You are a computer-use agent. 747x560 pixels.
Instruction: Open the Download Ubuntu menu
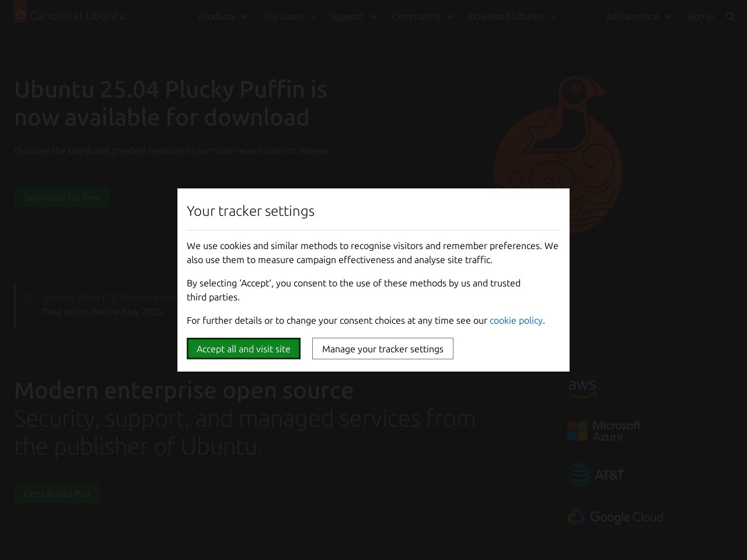click(x=512, y=16)
